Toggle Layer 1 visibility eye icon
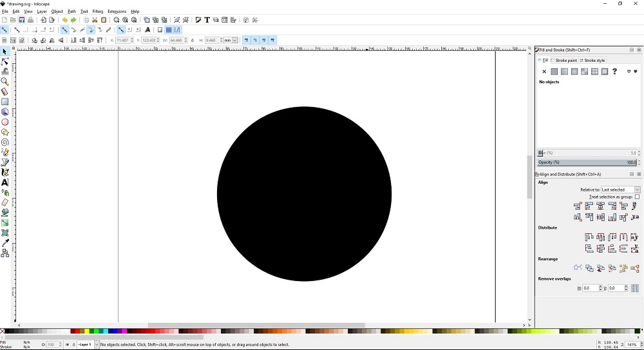This screenshot has width=644, height=350. 67,345
